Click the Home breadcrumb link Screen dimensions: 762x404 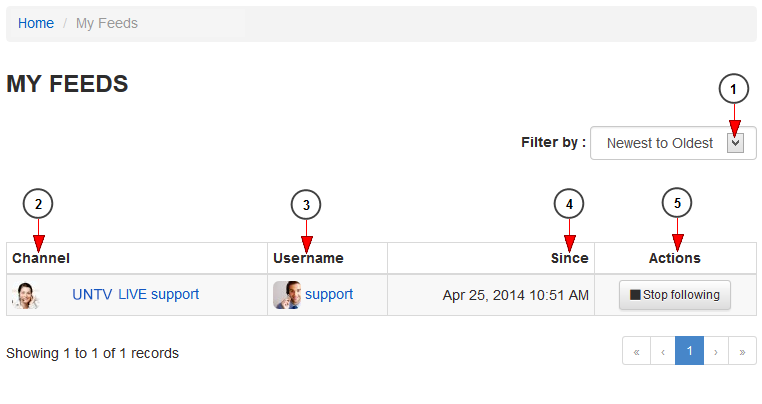click(x=36, y=23)
